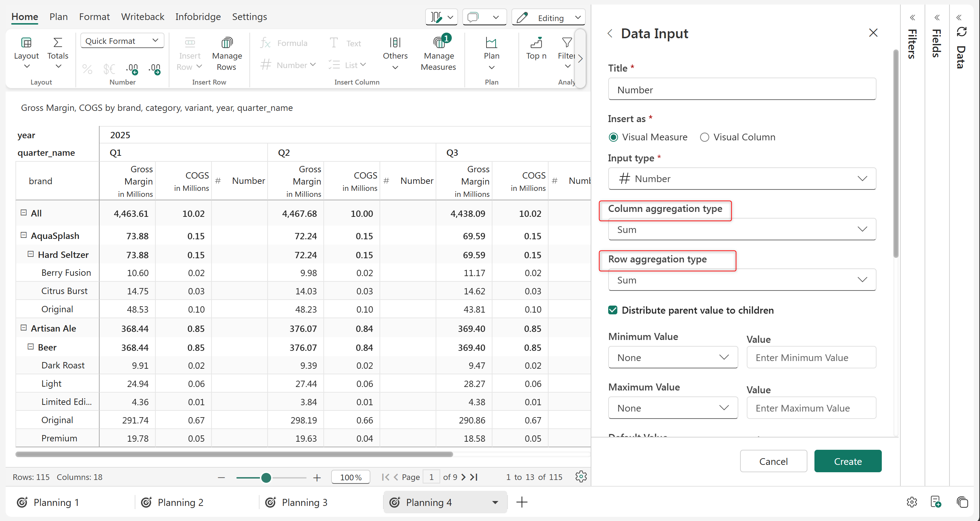Image resolution: width=980 pixels, height=521 pixels.
Task: Click the Manage Rows icon
Action: point(227,42)
